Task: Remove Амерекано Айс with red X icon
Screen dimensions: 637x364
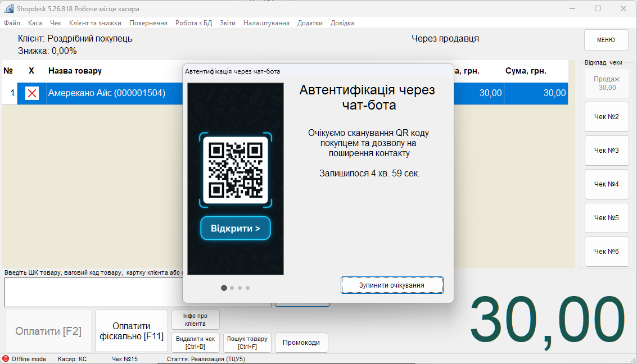Action: tap(32, 93)
